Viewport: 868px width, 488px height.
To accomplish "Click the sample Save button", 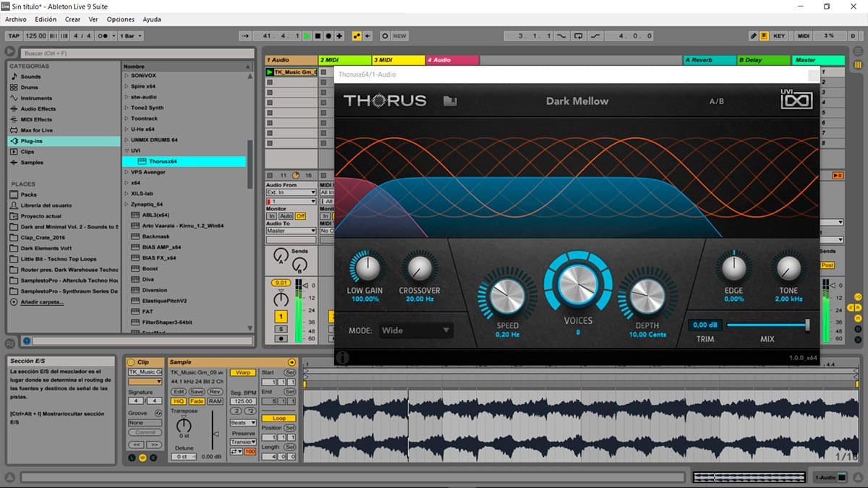I will pyautogui.click(x=197, y=392).
